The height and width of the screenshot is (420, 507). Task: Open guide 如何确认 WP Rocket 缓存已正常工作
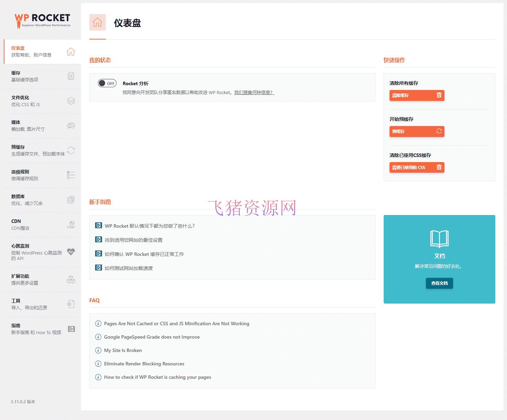click(x=144, y=254)
